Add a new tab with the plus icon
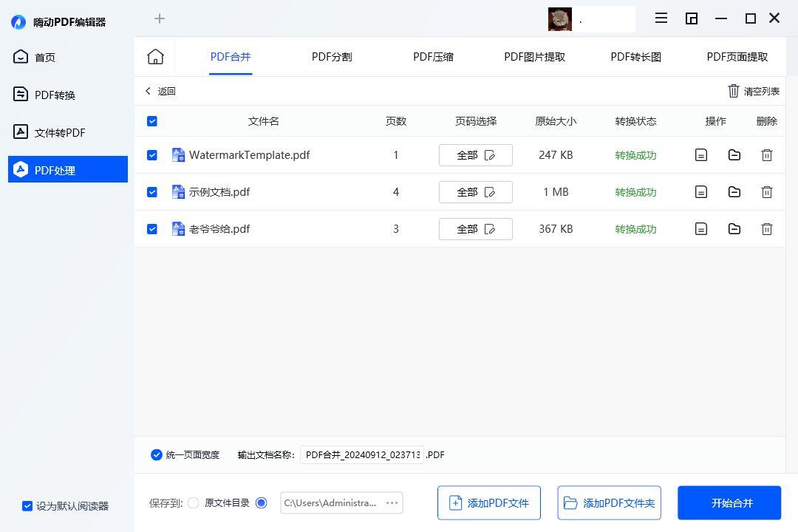This screenshot has width=798, height=532. tap(160, 18)
